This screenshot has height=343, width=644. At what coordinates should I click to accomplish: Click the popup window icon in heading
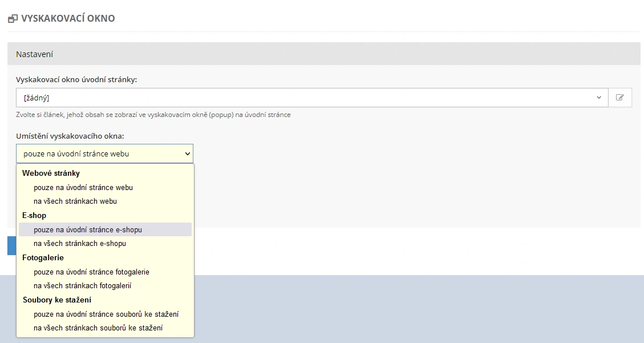click(x=13, y=19)
